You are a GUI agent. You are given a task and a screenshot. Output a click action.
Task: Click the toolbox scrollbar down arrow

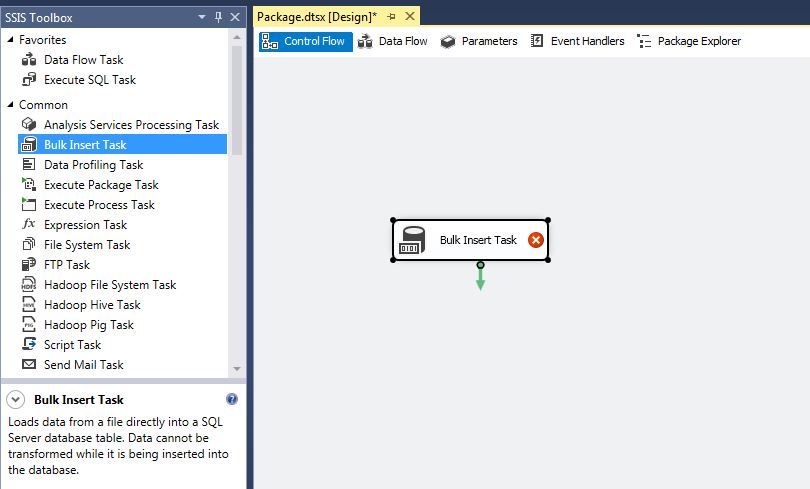point(237,369)
